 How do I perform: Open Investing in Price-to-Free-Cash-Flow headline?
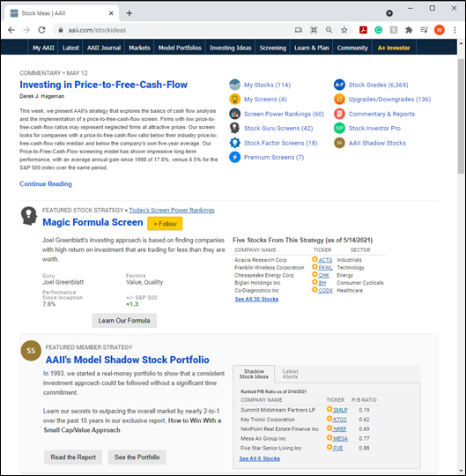tap(103, 85)
